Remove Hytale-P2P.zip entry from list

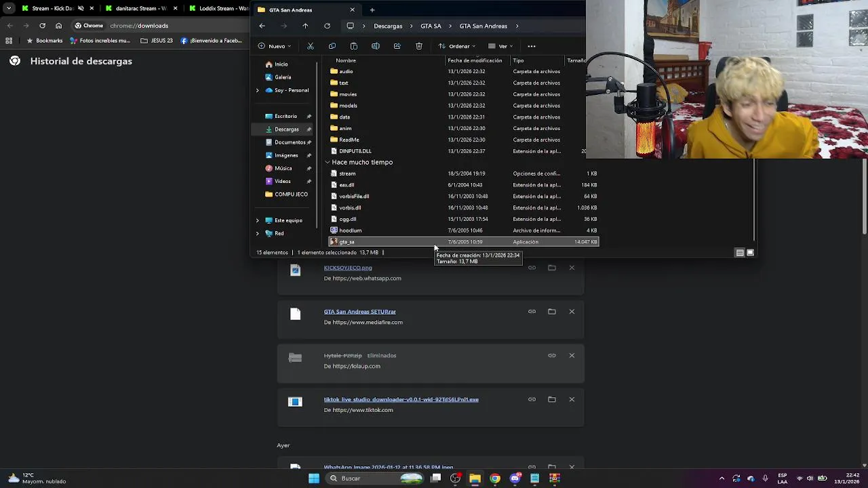[x=572, y=355]
